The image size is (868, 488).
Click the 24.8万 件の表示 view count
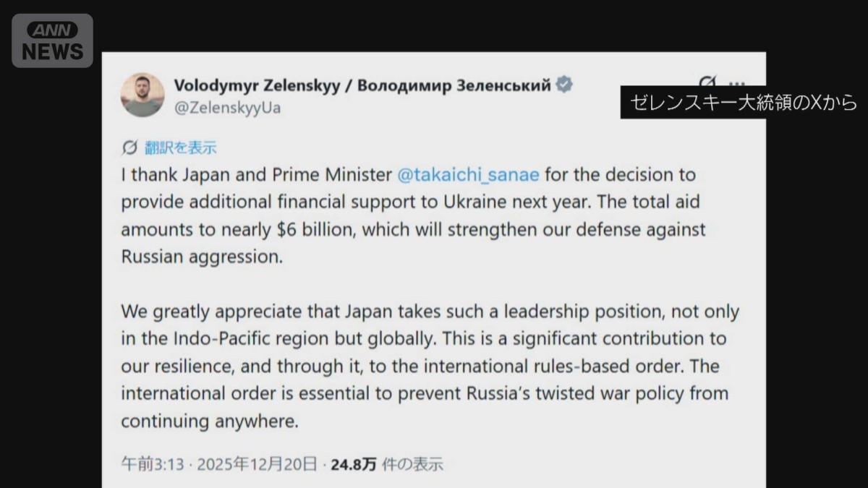(x=386, y=463)
